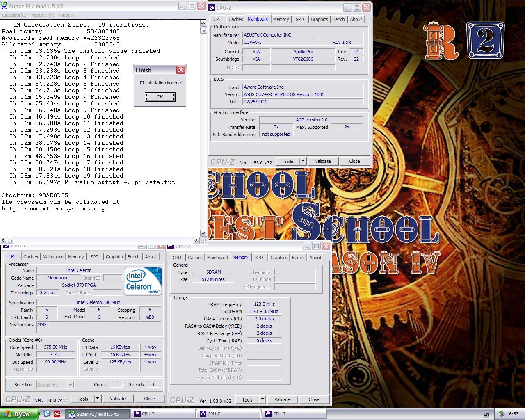Click the Super PI title bar icon
The height and width of the screenshot is (420, 525).
(5, 6)
